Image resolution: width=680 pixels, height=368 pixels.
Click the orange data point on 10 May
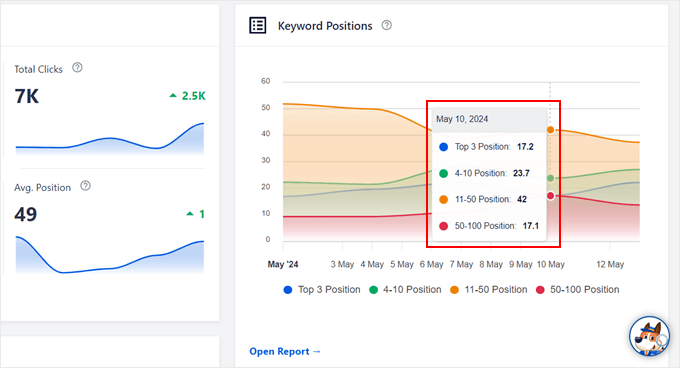point(550,130)
